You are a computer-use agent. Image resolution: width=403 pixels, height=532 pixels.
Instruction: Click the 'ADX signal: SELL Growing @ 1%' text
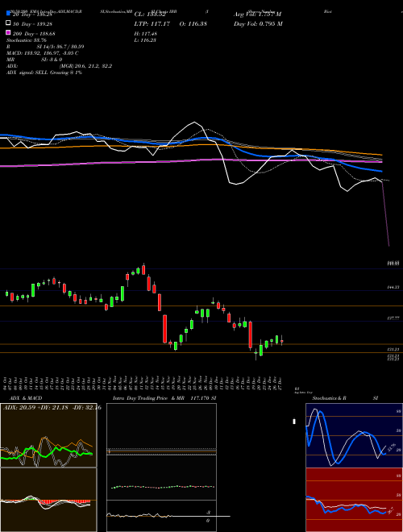(x=44, y=73)
